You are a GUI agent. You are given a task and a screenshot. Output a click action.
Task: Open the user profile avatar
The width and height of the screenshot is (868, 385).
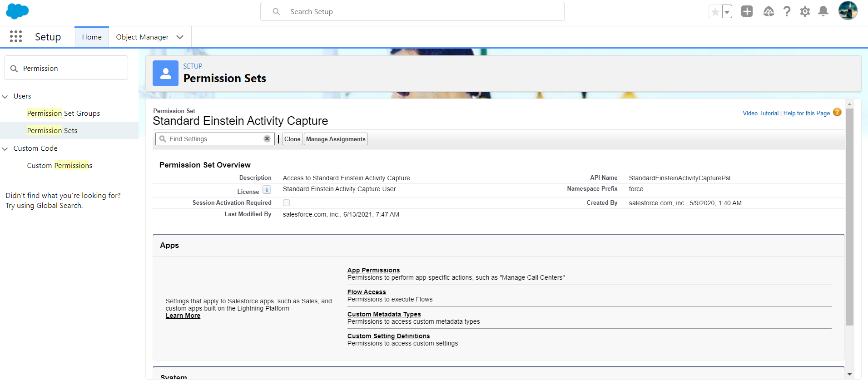tap(848, 10)
